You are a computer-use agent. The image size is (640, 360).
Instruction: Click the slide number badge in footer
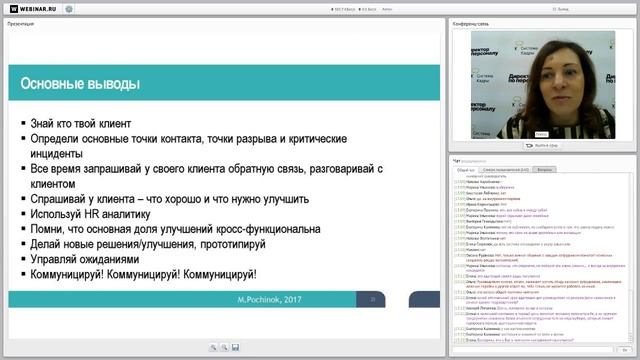pyautogui.click(x=371, y=300)
